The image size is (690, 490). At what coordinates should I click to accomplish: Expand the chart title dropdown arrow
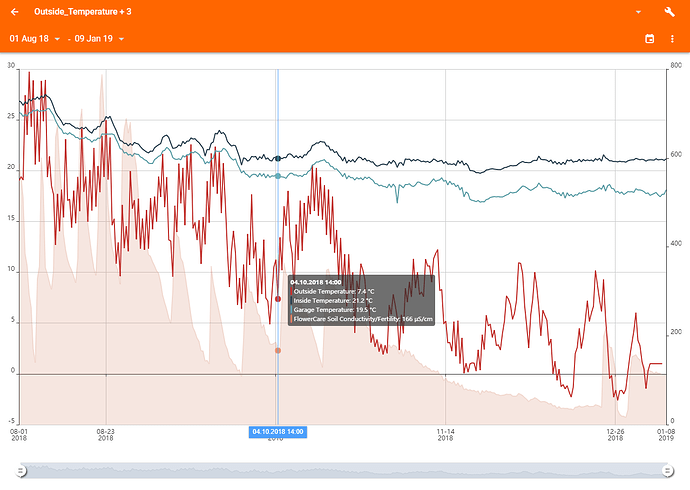(x=638, y=12)
